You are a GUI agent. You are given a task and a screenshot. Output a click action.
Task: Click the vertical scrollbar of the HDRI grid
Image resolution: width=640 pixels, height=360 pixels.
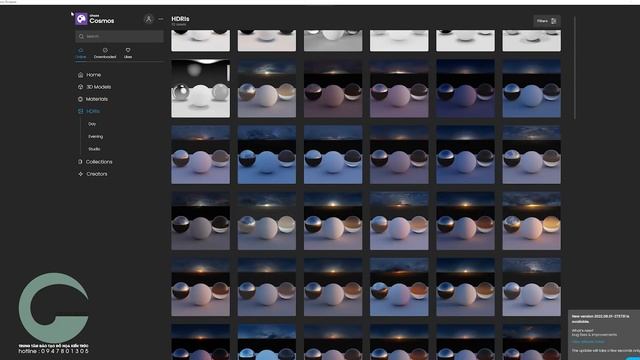click(x=575, y=68)
